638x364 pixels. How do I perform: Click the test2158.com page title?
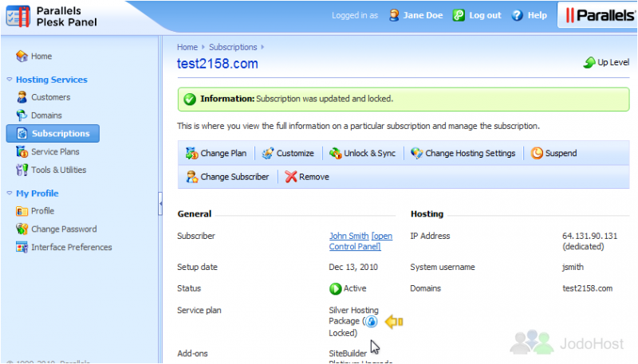pyautogui.click(x=217, y=64)
